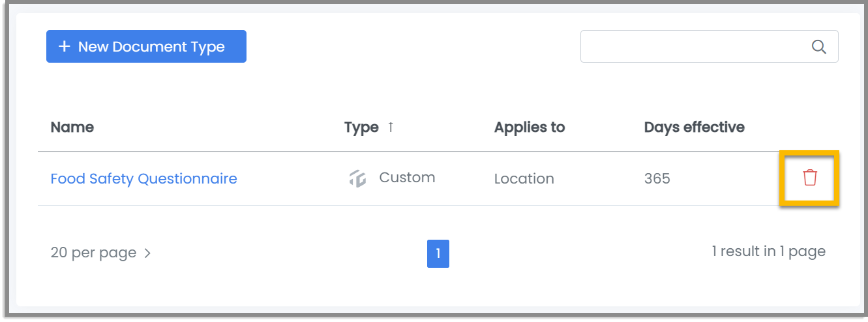Open the 20 per page dropdown

click(100, 253)
